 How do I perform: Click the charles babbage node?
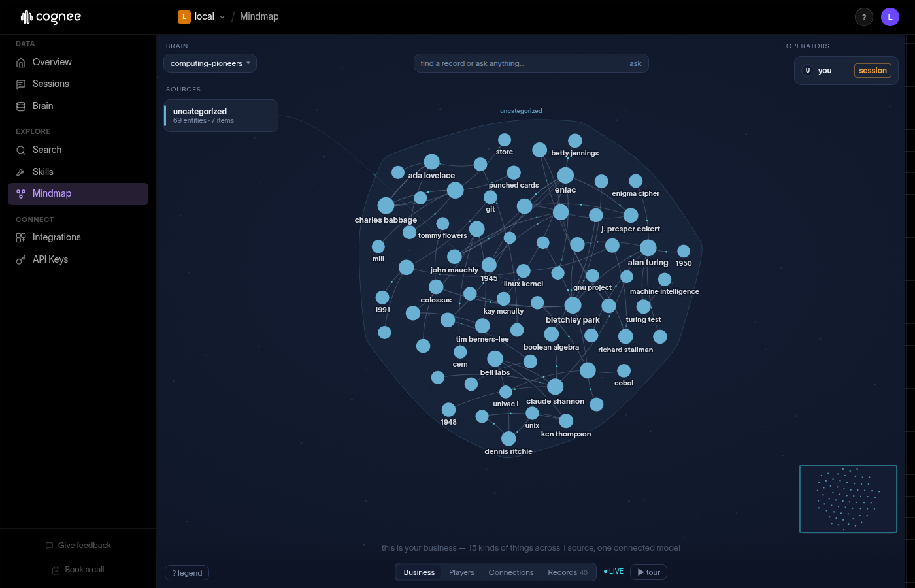coord(386,205)
